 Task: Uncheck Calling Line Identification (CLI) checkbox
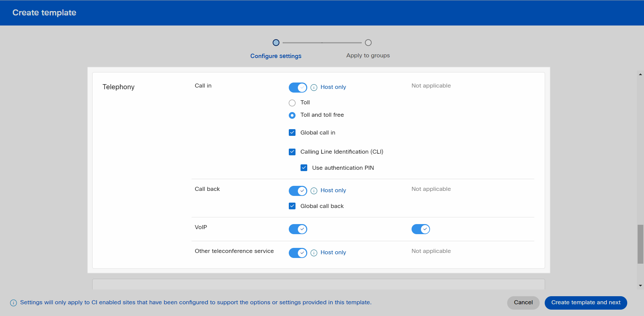point(292,152)
